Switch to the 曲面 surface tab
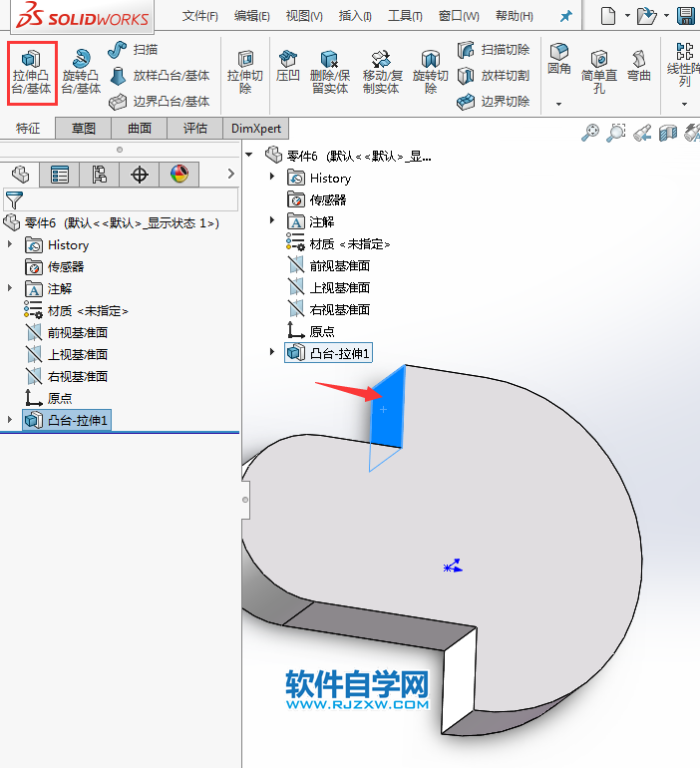This screenshot has height=768, width=700. pos(140,129)
